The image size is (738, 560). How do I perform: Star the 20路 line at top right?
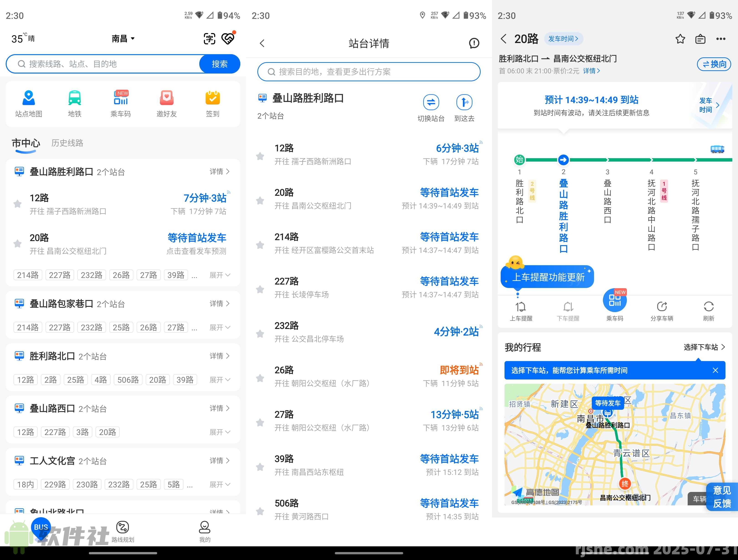[680, 39]
